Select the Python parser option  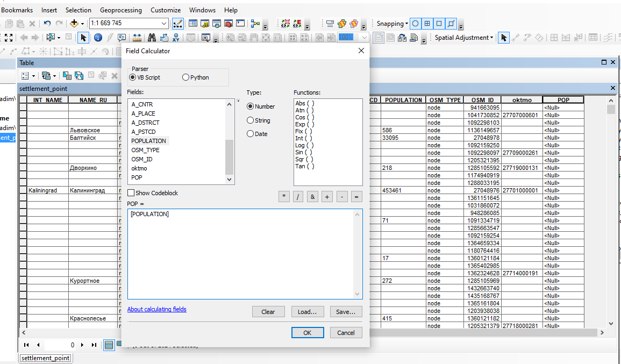(x=186, y=77)
